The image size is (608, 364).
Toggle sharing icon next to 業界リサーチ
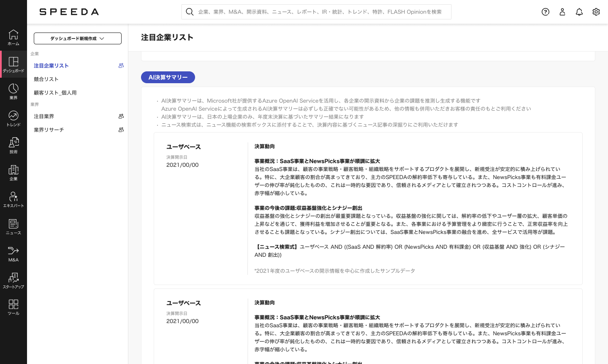(x=121, y=130)
